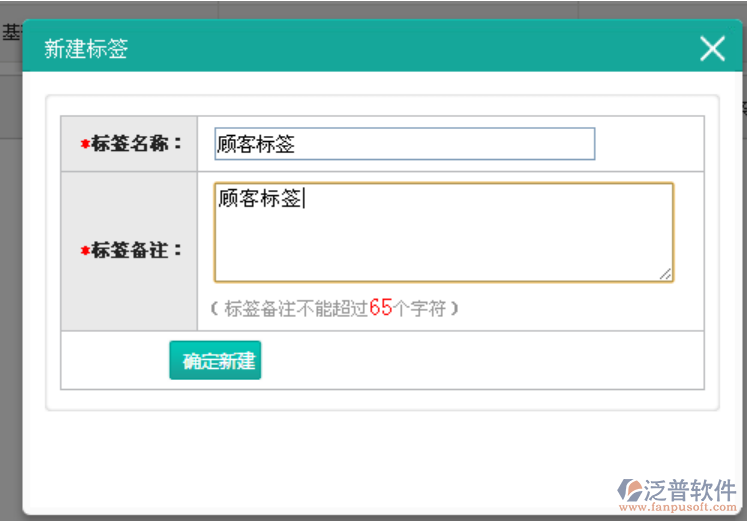Click the 标签备注 textarea
747x523 pixels.
[x=444, y=232]
